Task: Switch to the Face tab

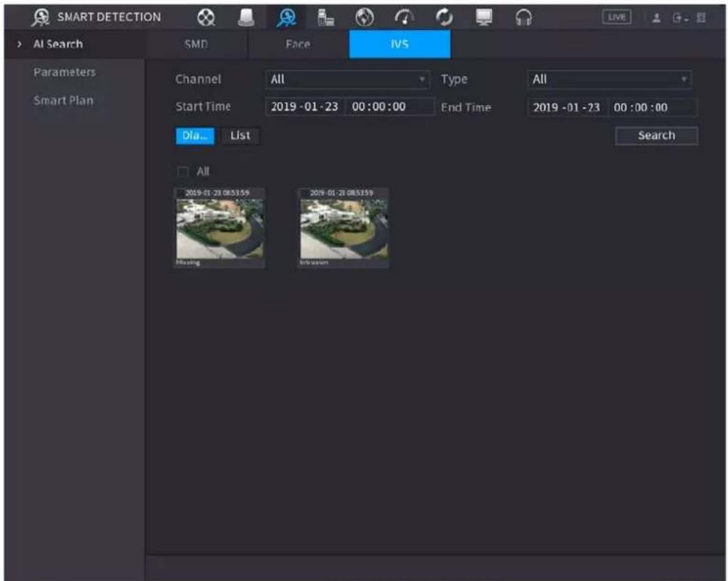Action: [298, 44]
